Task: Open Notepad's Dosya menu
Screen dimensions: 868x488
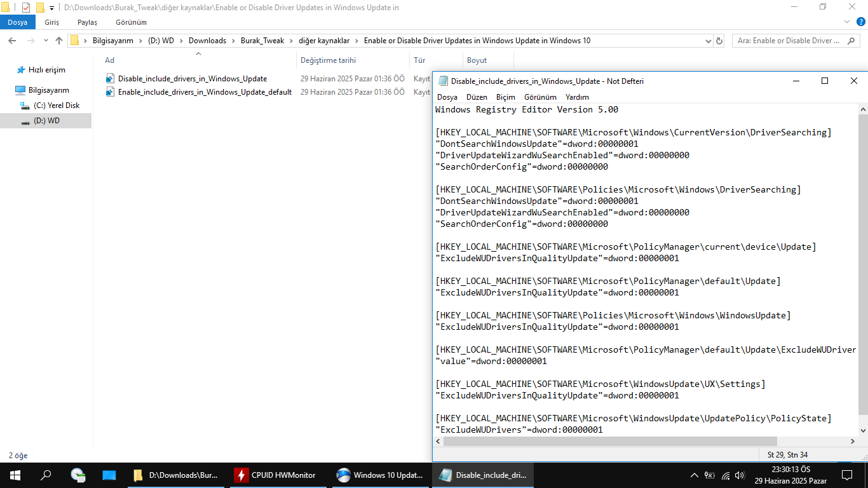Action: pyautogui.click(x=447, y=97)
